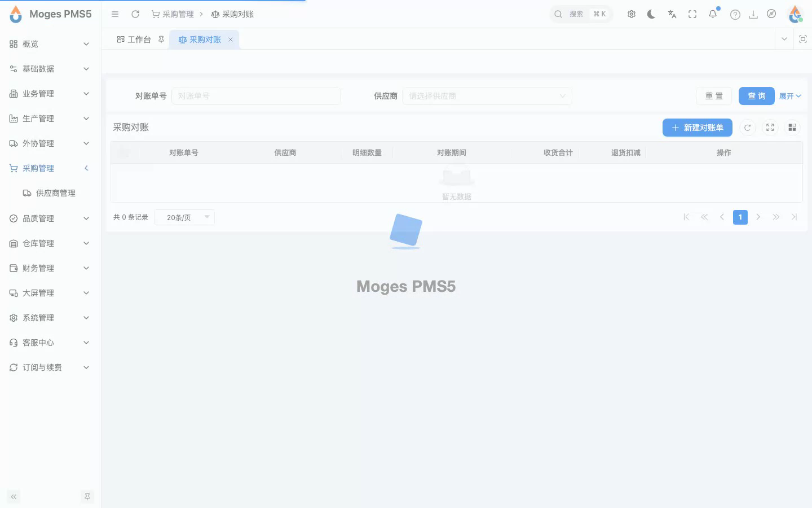Pin the 工作台 tab with the pin icon
Viewport: 812px width, 508px height.
pyautogui.click(x=161, y=40)
